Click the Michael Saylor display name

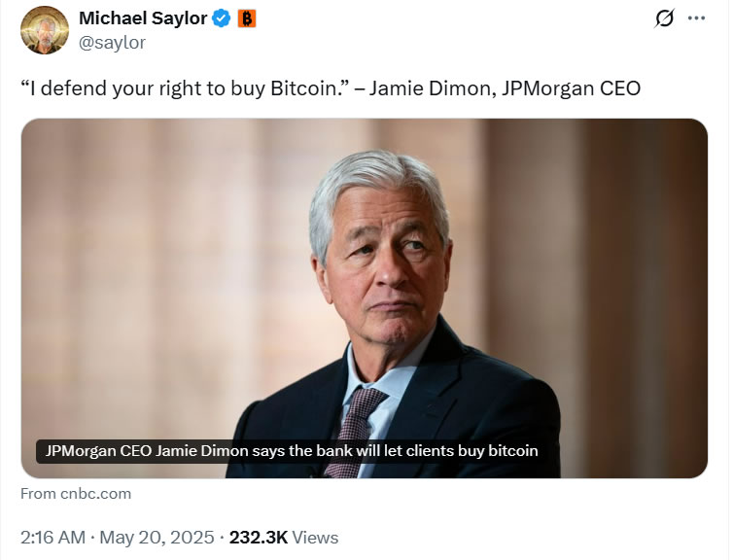[141, 18]
